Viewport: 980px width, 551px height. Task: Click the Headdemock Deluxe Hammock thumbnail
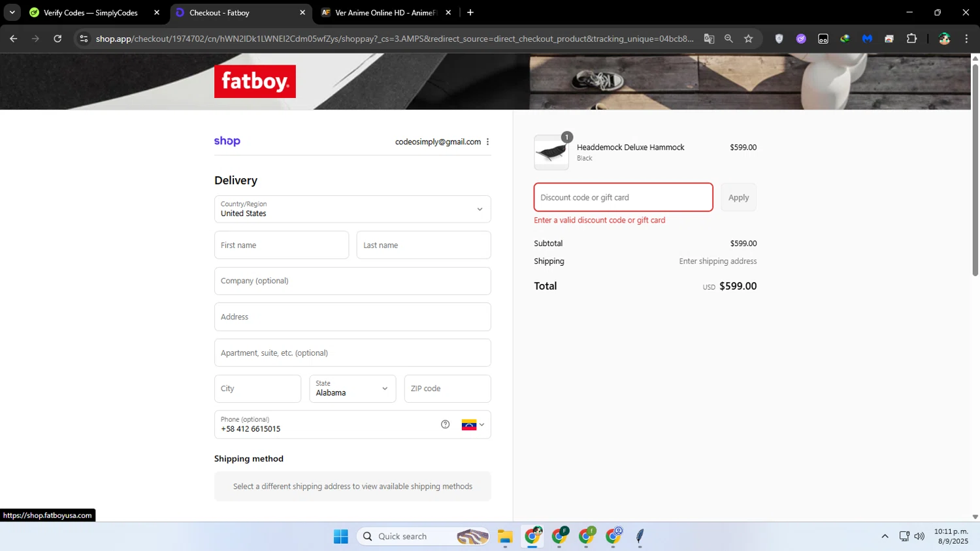click(x=551, y=153)
